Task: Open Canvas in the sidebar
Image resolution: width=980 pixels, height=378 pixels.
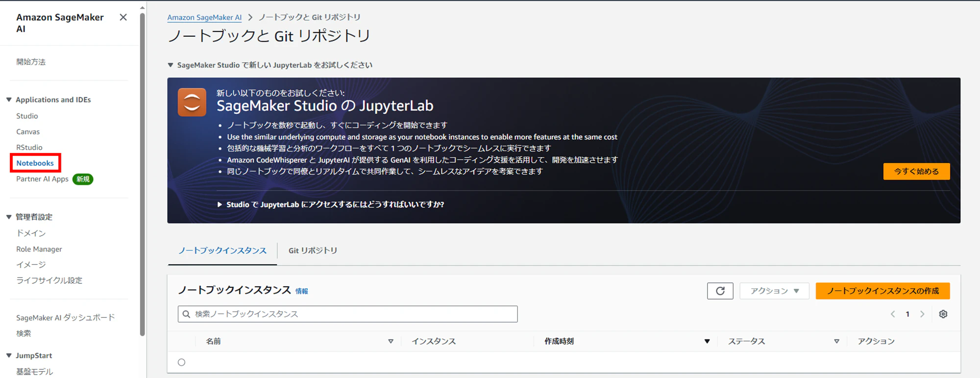Action: click(x=28, y=132)
